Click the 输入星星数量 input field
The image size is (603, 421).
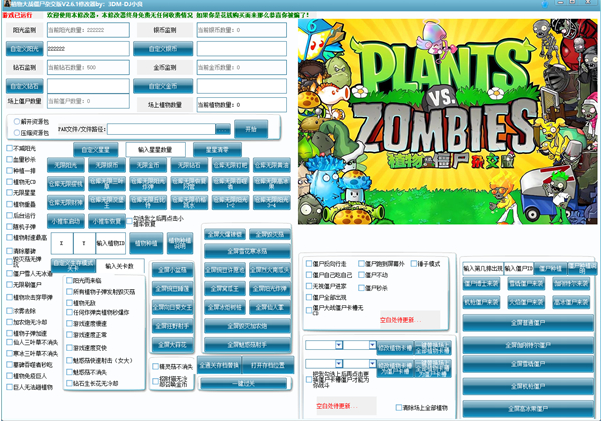[x=155, y=150]
